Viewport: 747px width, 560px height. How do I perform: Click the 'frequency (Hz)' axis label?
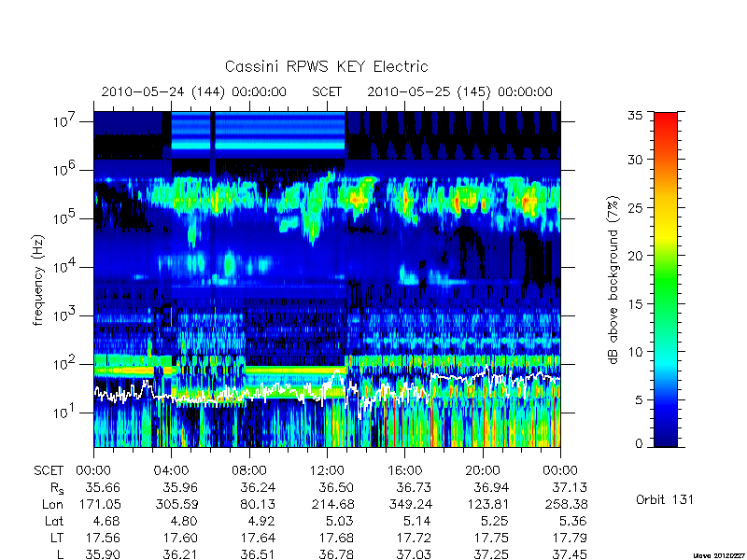click(x=38, y=280)
